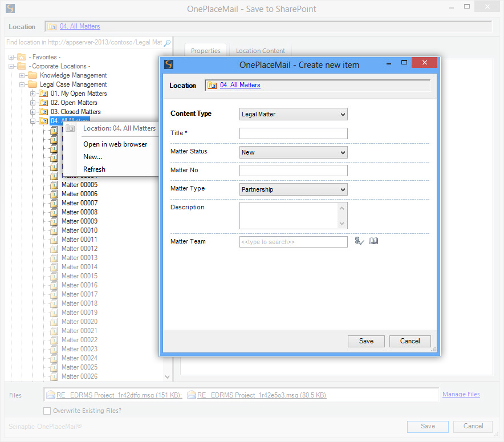Open the Manage Files link
This screenshot has height=442, width=504.
click(461, 394)
